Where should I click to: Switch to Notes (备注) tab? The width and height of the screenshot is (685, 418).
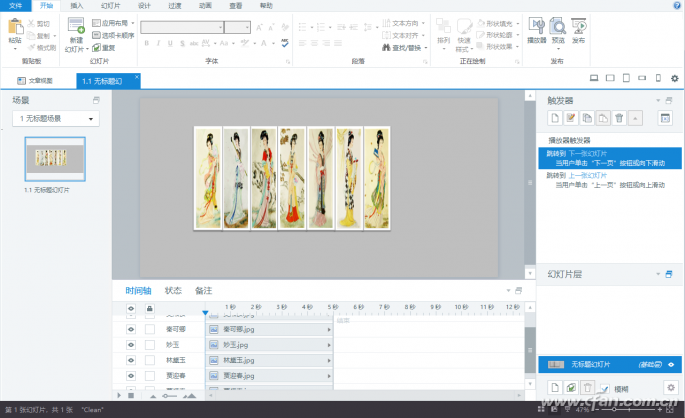coord(204,290)
